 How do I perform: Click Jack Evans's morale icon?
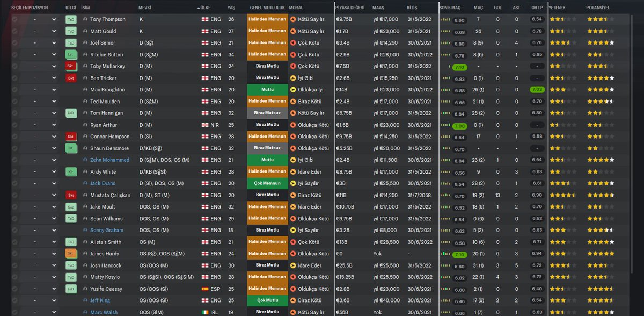[293, 183]
